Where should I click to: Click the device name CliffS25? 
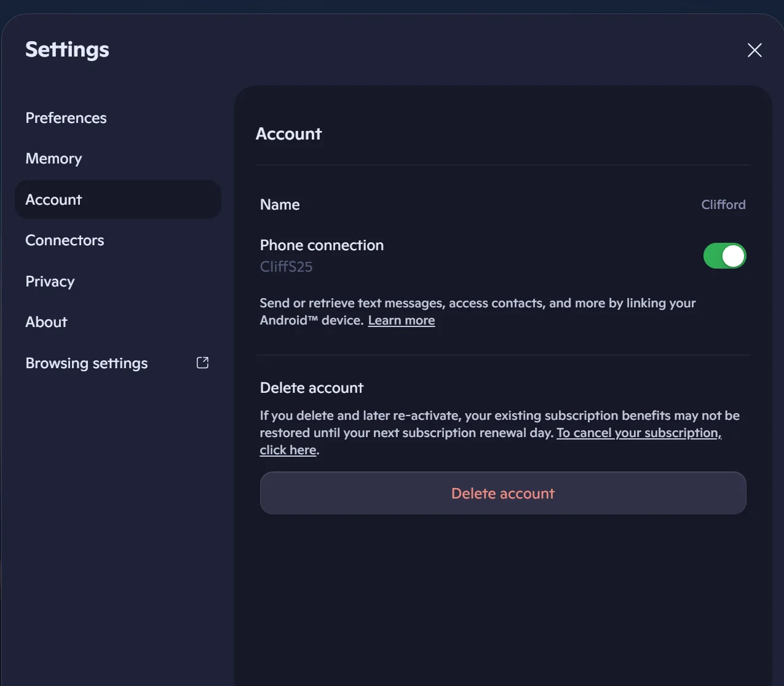(286, 267)
